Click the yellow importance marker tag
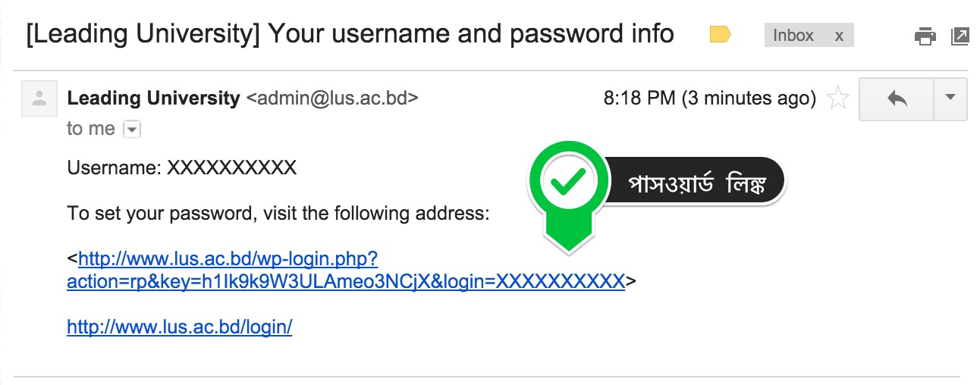Viewport: 980px width, 385px height. 719,35
